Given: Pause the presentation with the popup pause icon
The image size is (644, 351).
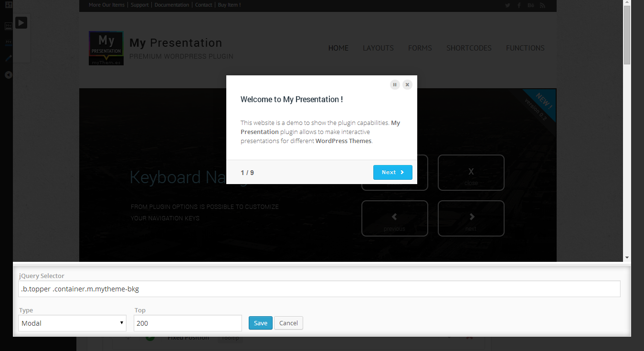Looking at the screenshot, I should coord(395,84).
